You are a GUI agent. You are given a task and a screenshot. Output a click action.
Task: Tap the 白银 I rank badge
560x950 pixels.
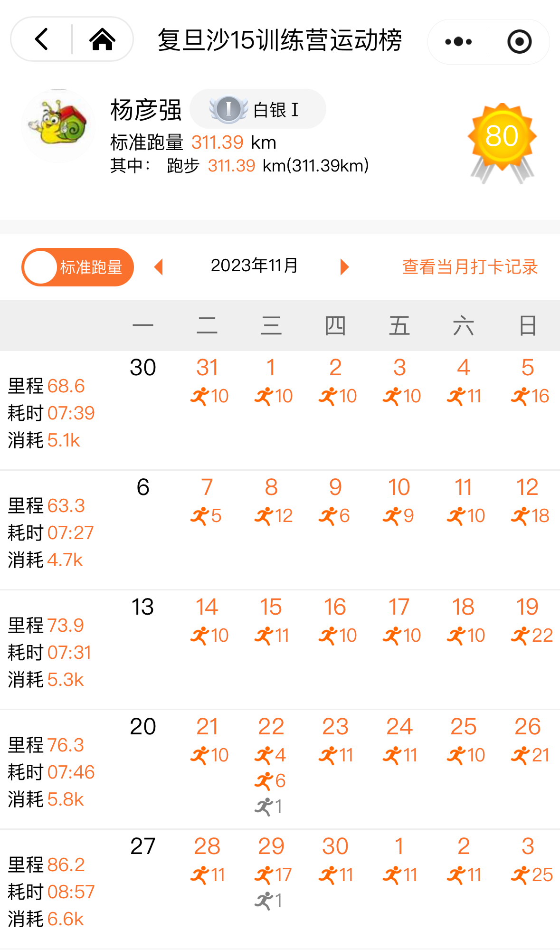click(257, 109)
